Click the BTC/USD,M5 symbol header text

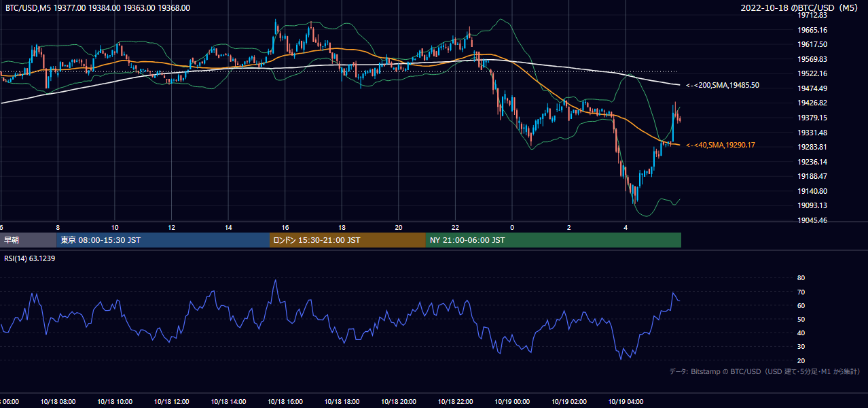98,8
